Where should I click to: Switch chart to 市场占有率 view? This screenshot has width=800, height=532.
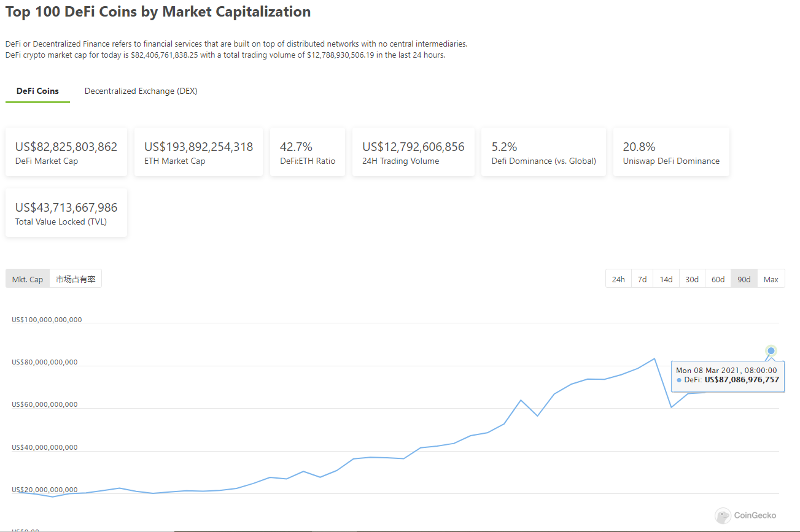click(x=76, y=279)
